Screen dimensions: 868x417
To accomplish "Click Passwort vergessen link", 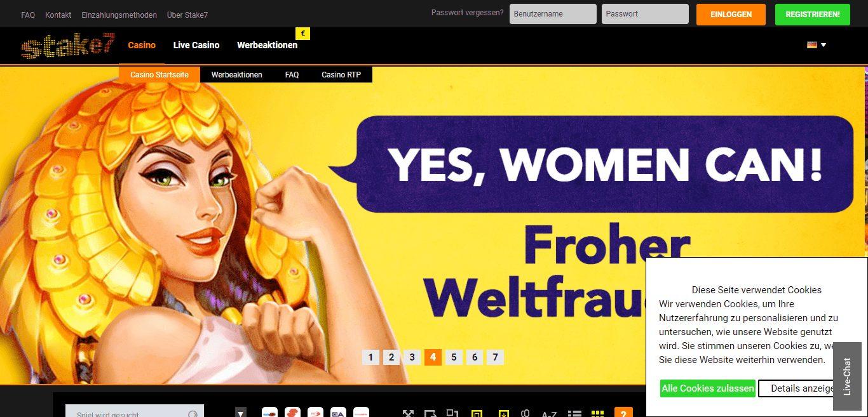I will 467,13.
